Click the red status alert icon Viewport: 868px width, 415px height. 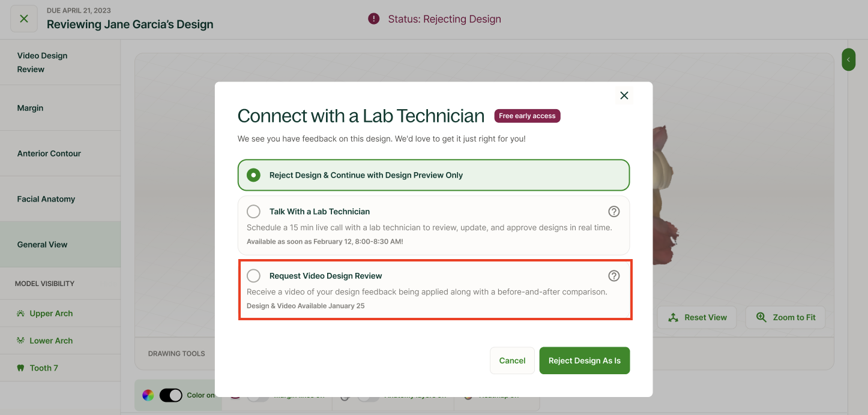pos(374,19)
